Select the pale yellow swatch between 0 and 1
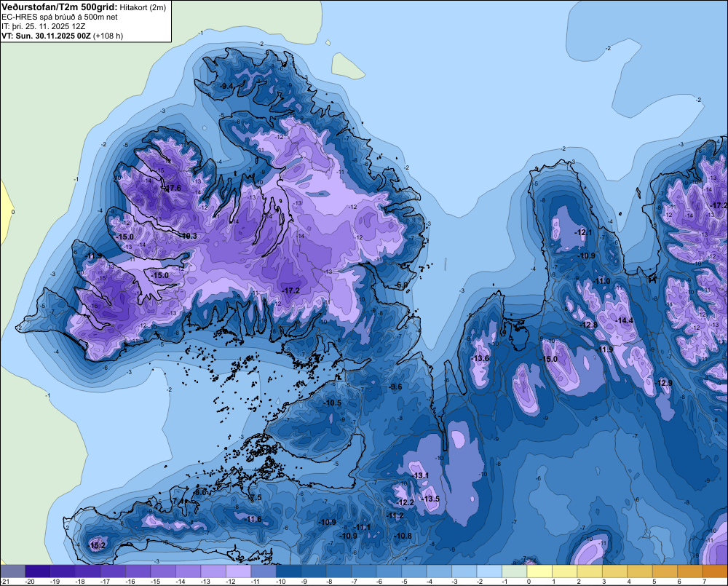This screenshot has height=586, width=728. [539, 571]
